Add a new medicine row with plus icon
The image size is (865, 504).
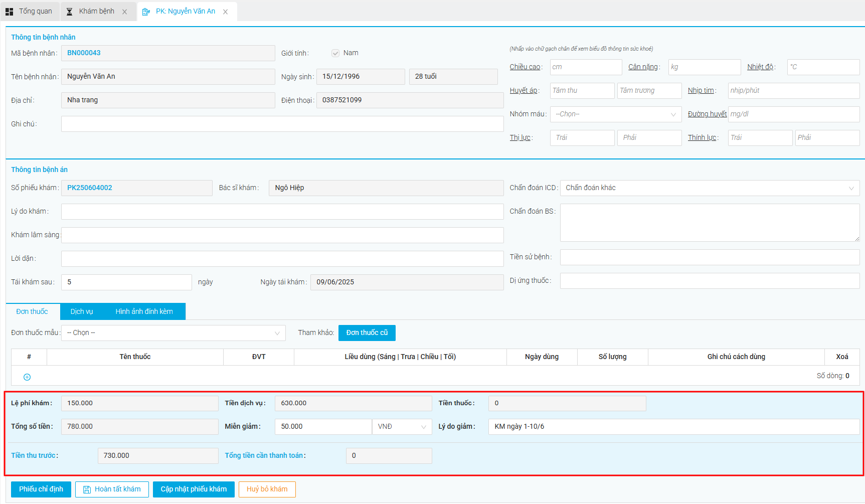[x=27, y=377]
